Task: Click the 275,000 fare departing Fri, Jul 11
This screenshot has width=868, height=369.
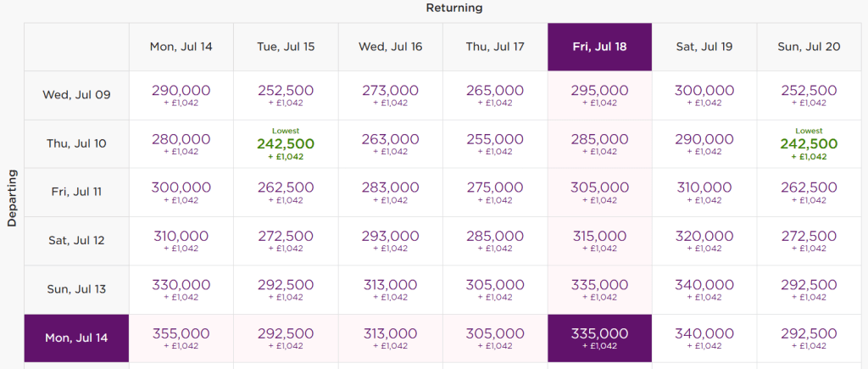Action: coord(495,192)
